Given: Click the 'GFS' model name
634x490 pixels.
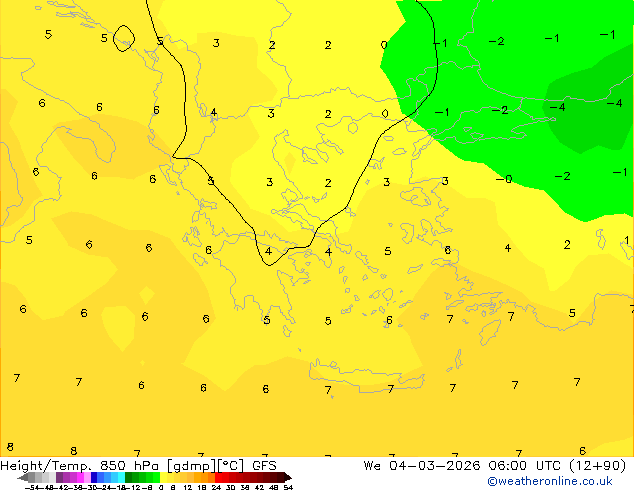Looking at the screenshot, I should (x=264, y=466).
